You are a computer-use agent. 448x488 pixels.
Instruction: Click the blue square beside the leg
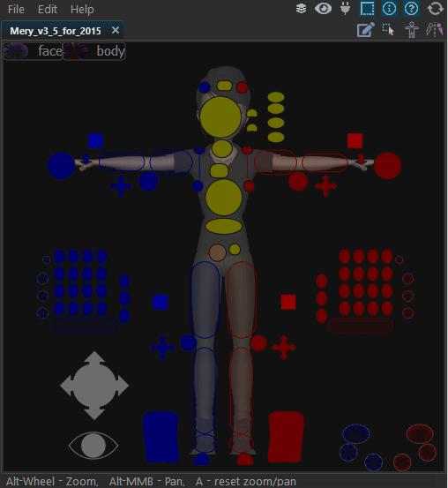click(x=161, y=302)
